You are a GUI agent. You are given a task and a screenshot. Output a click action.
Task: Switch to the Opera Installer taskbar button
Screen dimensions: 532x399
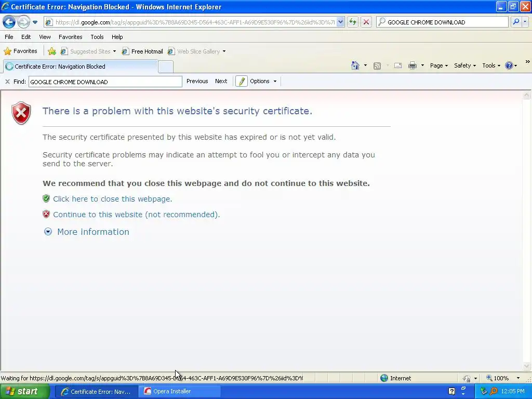(179, 391)
